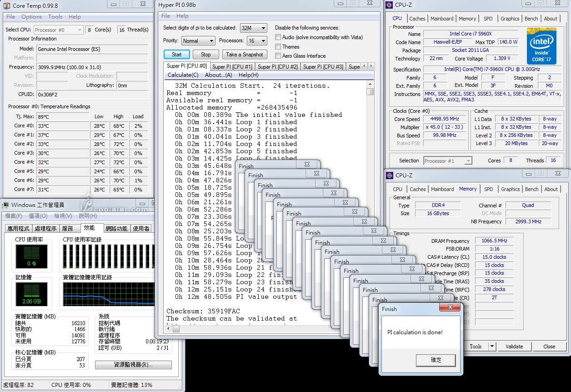
Task: Switch to 處理程序 tab in Task Manager
Action: click(x=46, y=229)
